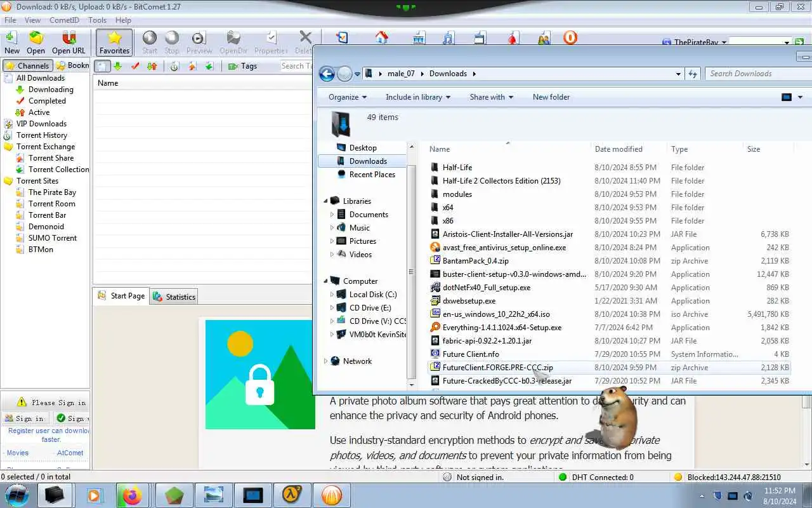The height and width of the screenshot is (508, 812).
Task: Click the Explorer refresh button
Action: [693, 74]
